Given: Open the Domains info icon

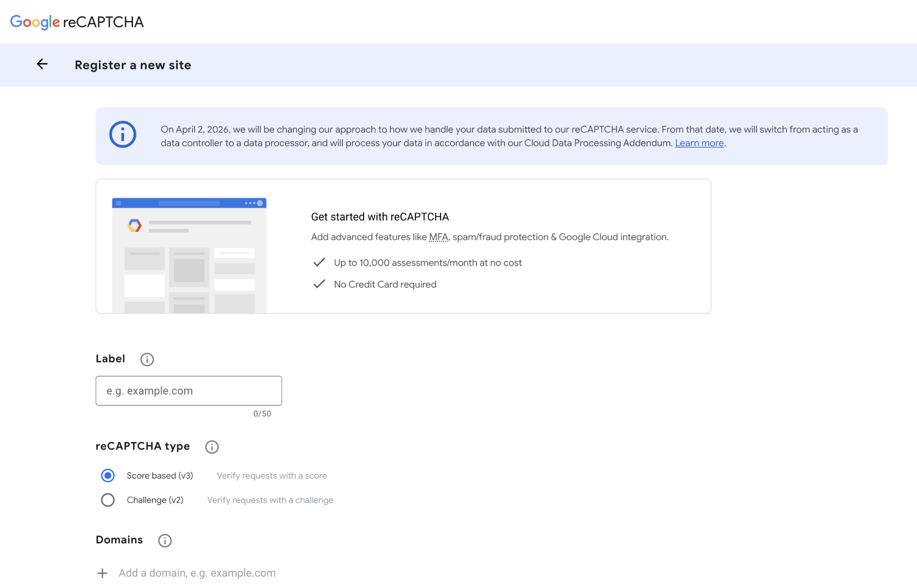Looking at the screenshot, I should tap(165, 541).
